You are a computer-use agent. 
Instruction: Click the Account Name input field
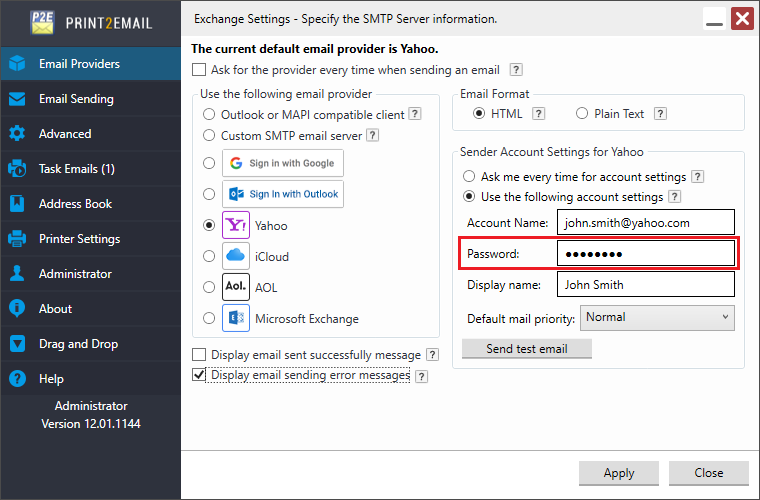coord(646,222)
